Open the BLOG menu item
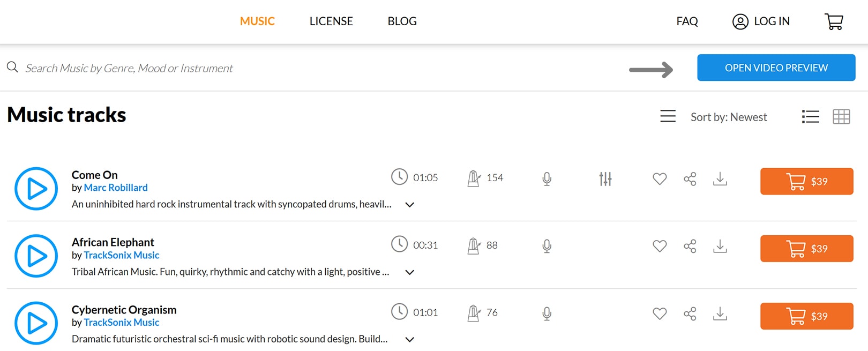This screenshot has width=868, height=351. pos(402,21)
